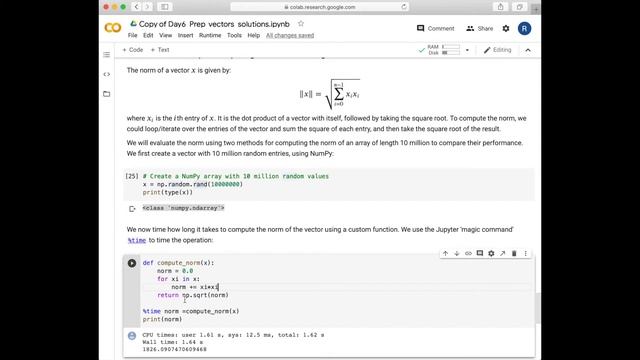Open the Runtime menu
Image resolution: width=640 pixels, height=360 pixels.
coord(210,36)
